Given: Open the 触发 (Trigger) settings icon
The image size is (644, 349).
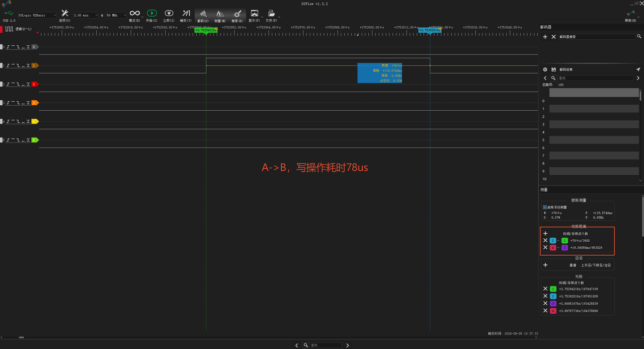Looking at the screenshot, I should (186, 13).
